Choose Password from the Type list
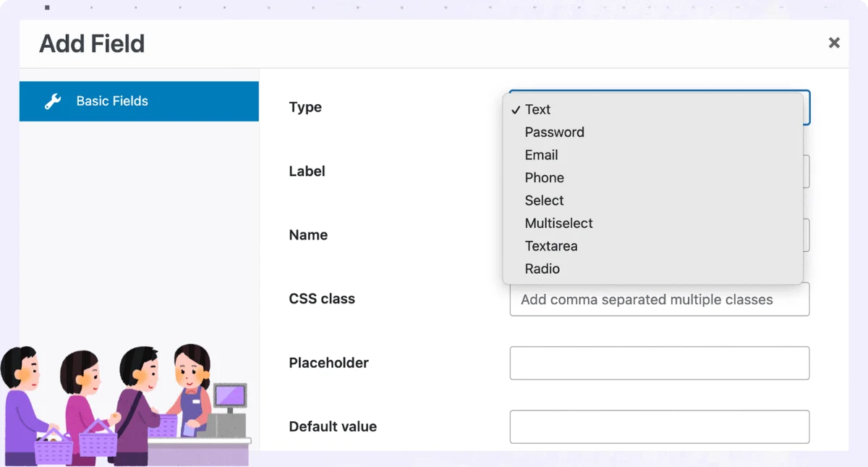Image resolution: width=868 pixels, height=467 pixels. point(652,132)
